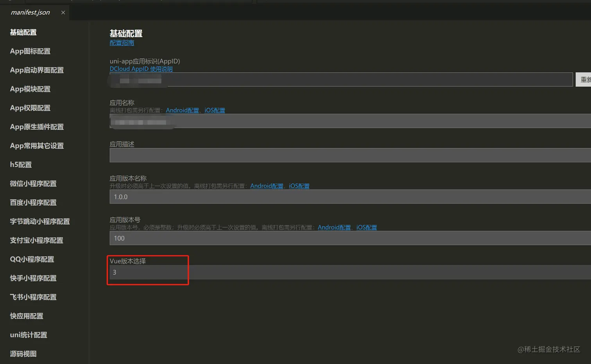This screenshot has width=591, height=364.
Task: Open App权限配置 settings
Action: coord(30,108)
